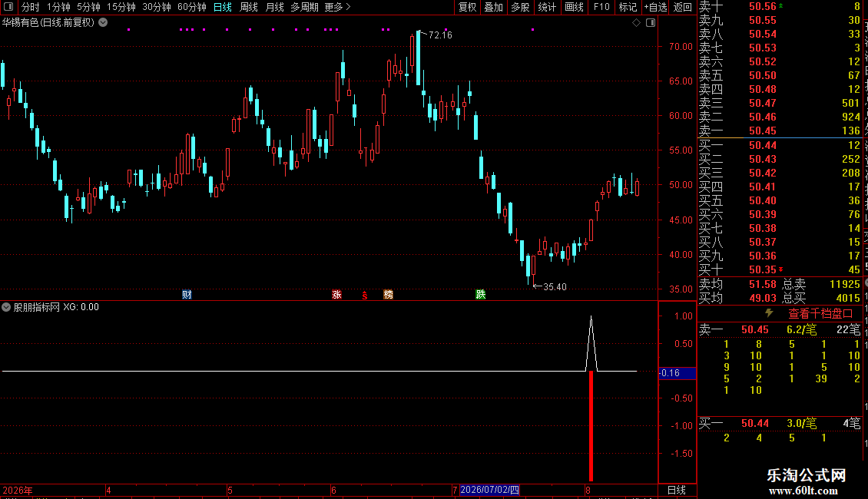This screenshot has width=868, height=499.
Task: Click the panel layout icon at top-left
Action: tap(8, 7)
